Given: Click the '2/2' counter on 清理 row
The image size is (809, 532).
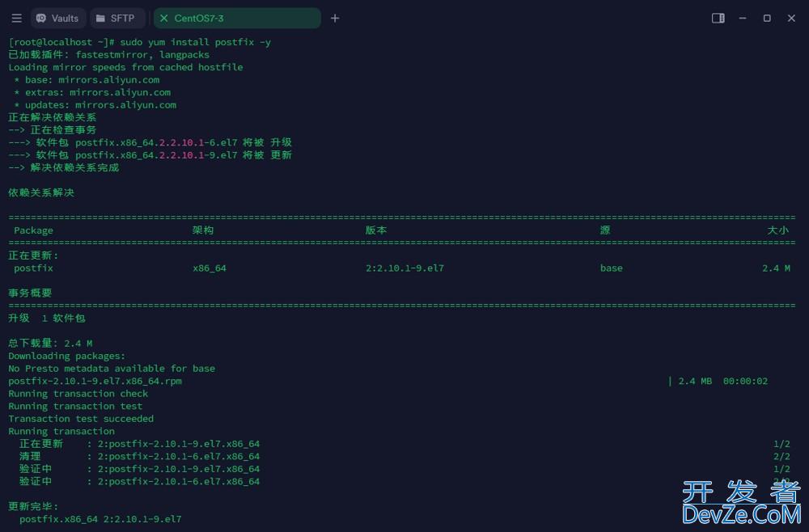Looking at the screenshot, I should (781, 456).
